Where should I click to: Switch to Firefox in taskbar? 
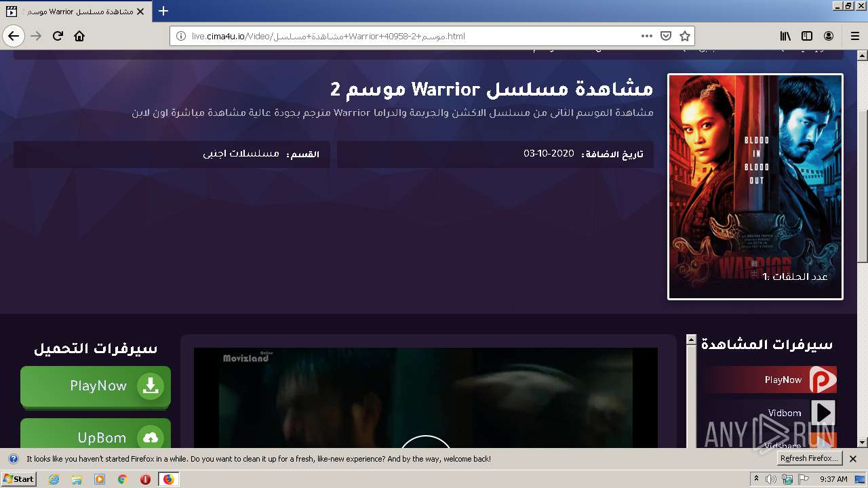(168, 479)
